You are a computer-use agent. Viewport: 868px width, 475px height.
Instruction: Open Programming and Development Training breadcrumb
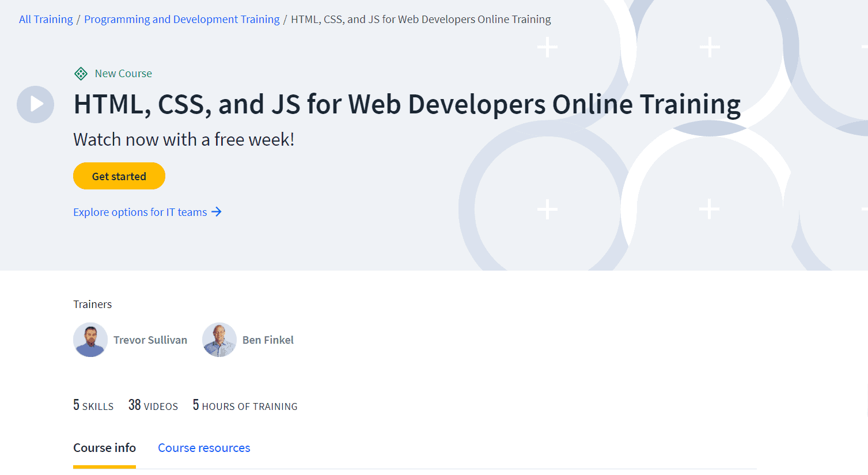(181, 18)
